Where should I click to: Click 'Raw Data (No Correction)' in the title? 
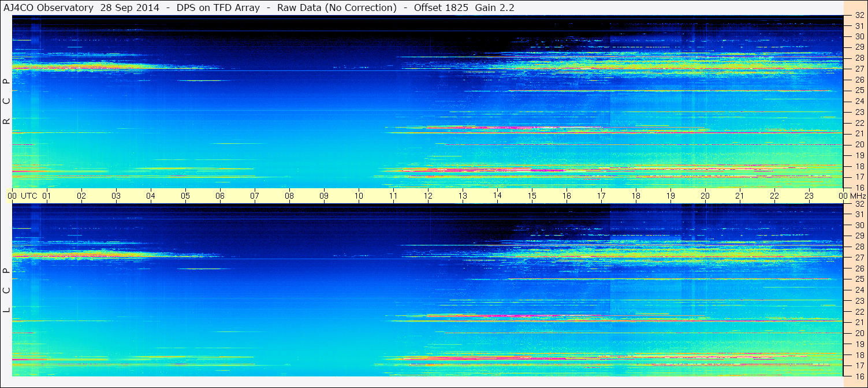[x=337, y=8]
